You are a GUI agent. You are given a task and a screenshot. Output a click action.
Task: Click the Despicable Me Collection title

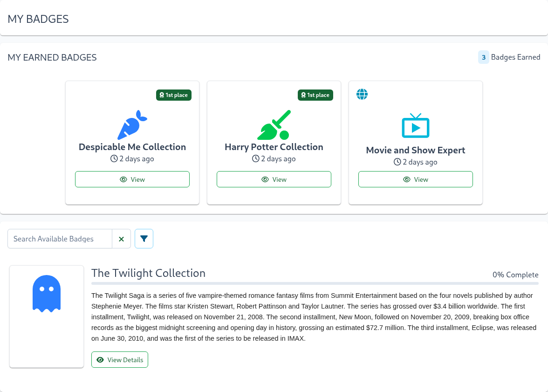pyautogui.click(x=132, y=147)
